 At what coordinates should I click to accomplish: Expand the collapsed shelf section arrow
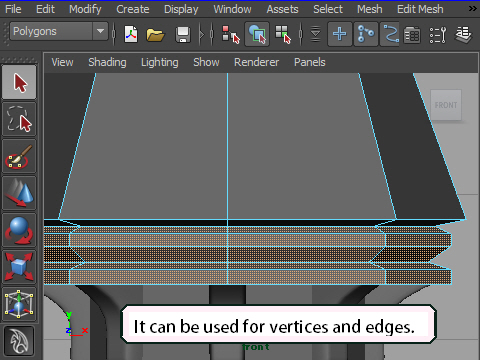pos(201,34)
